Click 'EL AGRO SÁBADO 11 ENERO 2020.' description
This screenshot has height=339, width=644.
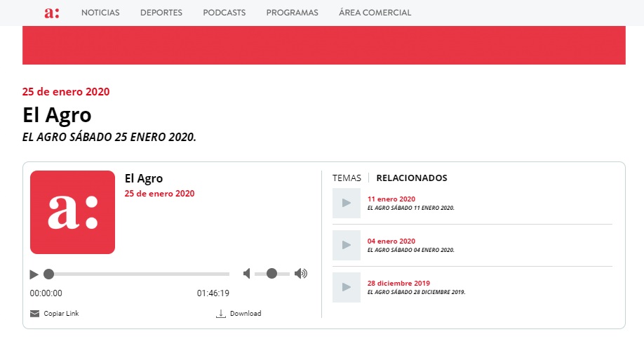point(410,208)
